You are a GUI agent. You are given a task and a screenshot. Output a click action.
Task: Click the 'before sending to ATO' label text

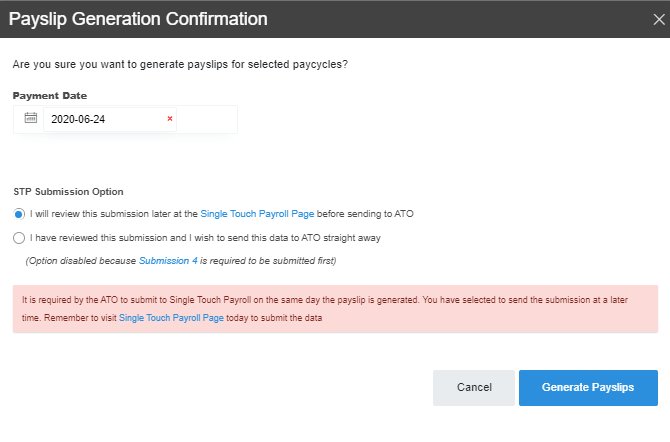[361, 214]
